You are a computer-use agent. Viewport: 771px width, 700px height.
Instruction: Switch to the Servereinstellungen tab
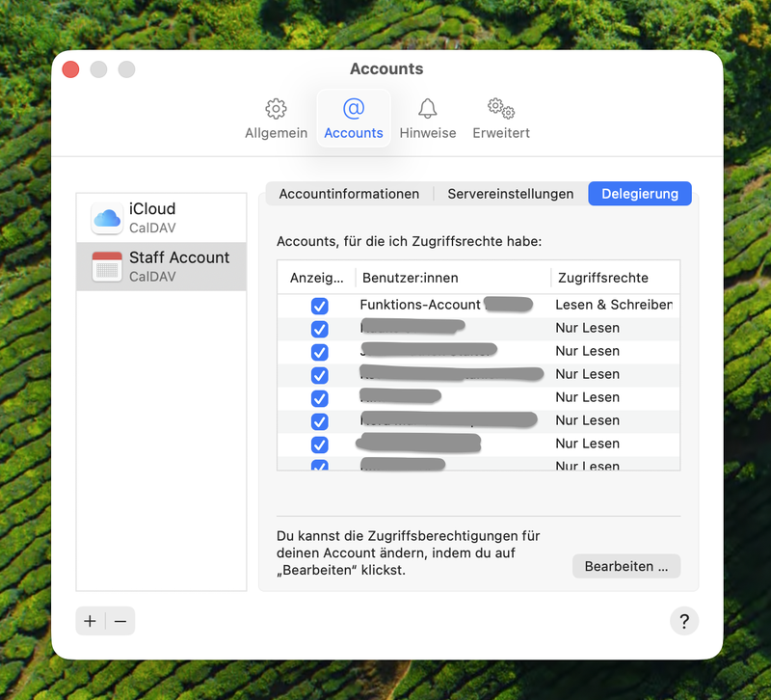click(x=510, y=194)
